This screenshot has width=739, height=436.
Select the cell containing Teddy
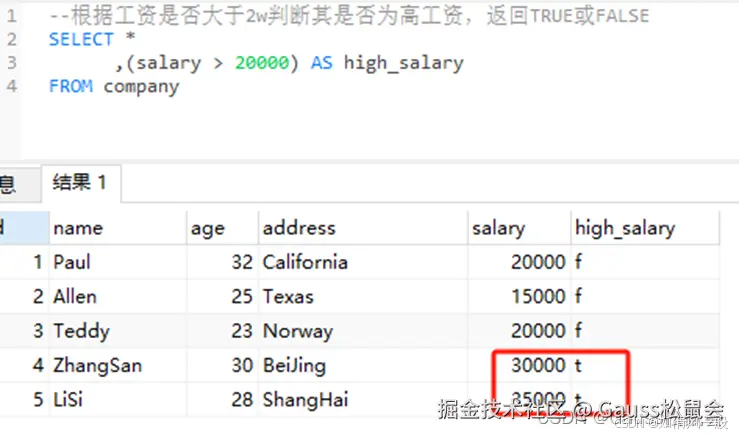point(118,331)
